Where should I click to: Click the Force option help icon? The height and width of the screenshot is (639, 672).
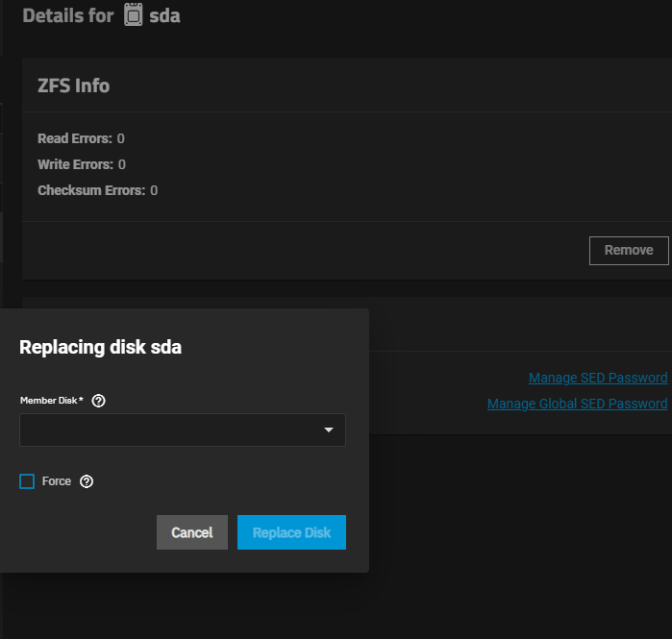click(x=87, y=481)
